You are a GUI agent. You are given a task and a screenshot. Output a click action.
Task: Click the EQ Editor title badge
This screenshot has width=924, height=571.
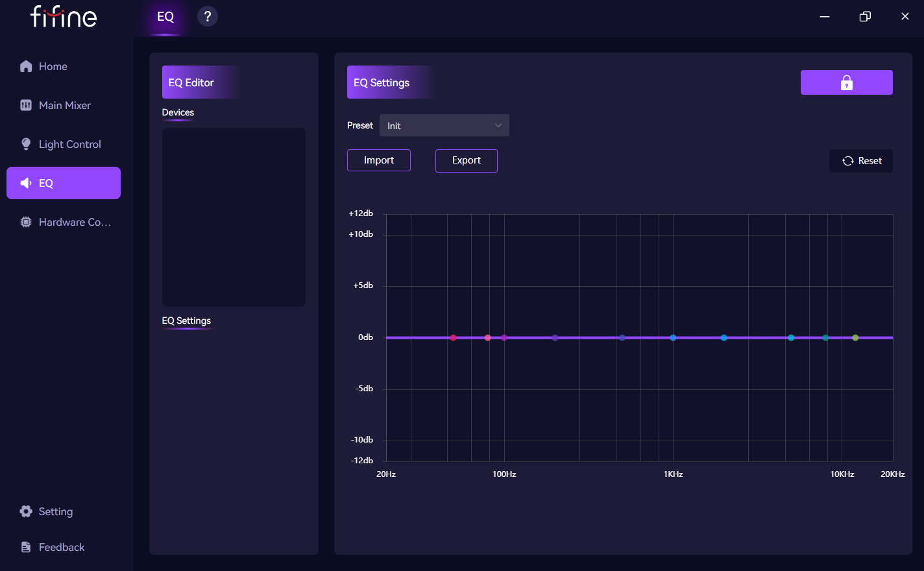tap(201, 82)
